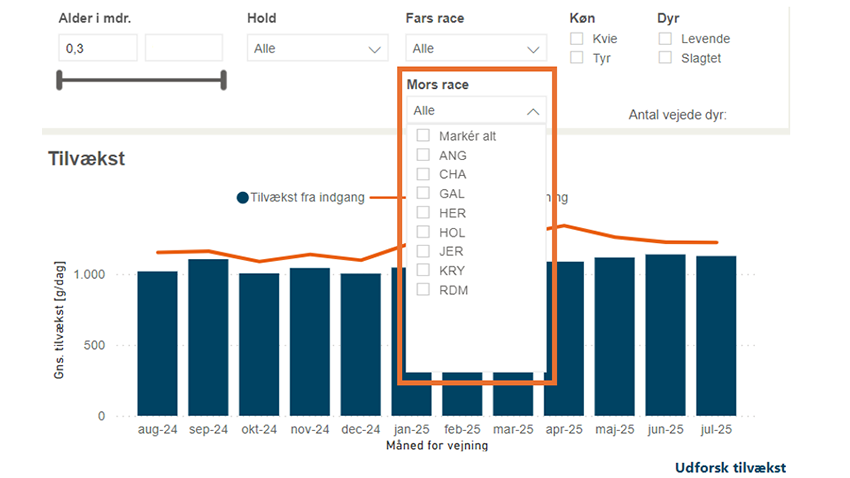Click the left handle of age slider
The image size is (850, 478).
61,80
